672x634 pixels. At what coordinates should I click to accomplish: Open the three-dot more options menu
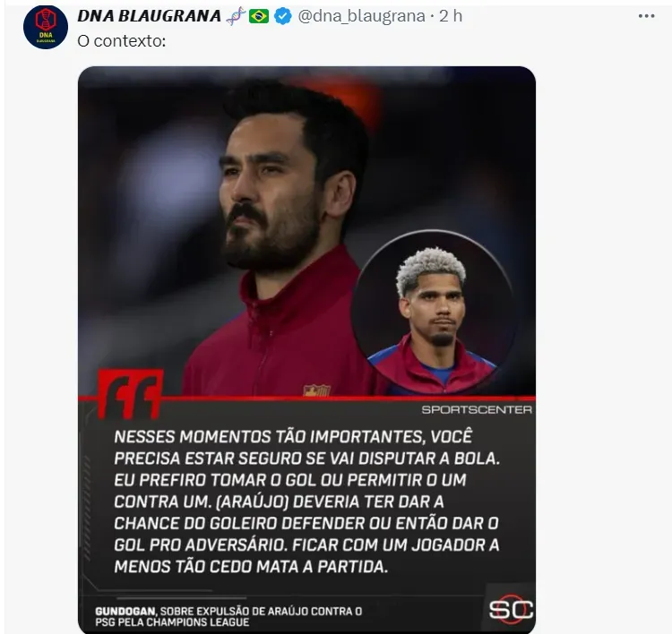tap(646, 16)
